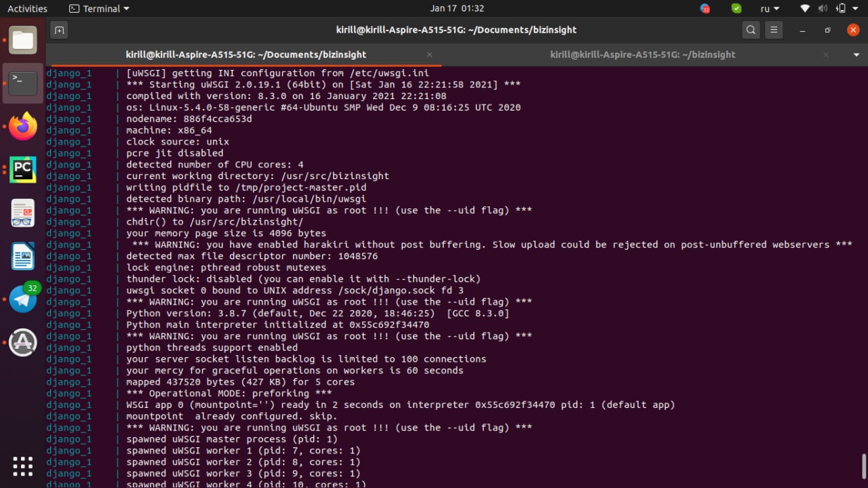
Task: Open the document viewer dock icon
Action: click(23, 213)
